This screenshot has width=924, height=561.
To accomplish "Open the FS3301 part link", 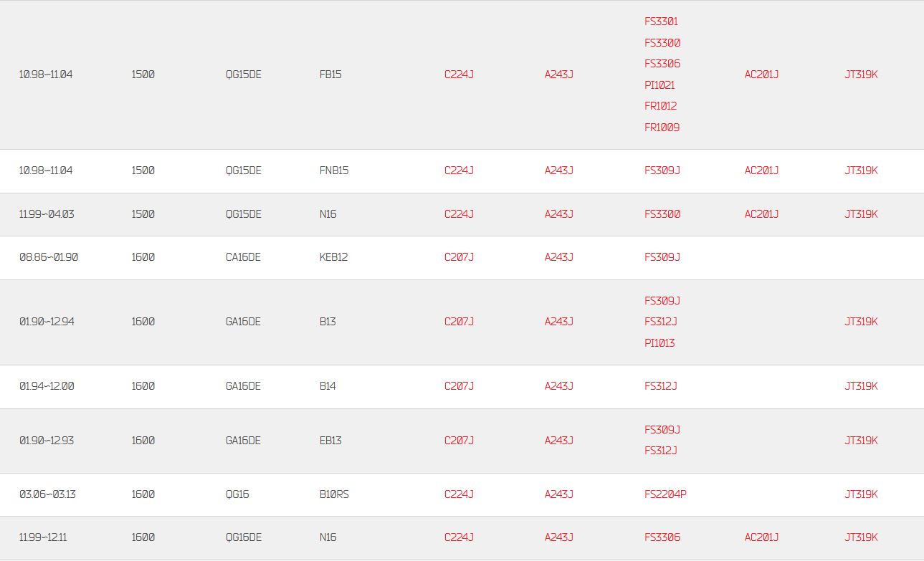I will [x=661, y=21].
